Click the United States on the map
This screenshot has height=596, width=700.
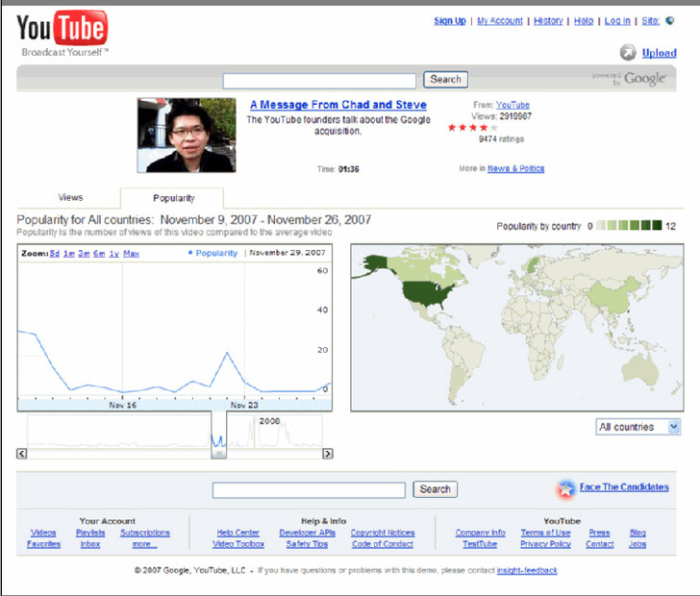[427, 294]
